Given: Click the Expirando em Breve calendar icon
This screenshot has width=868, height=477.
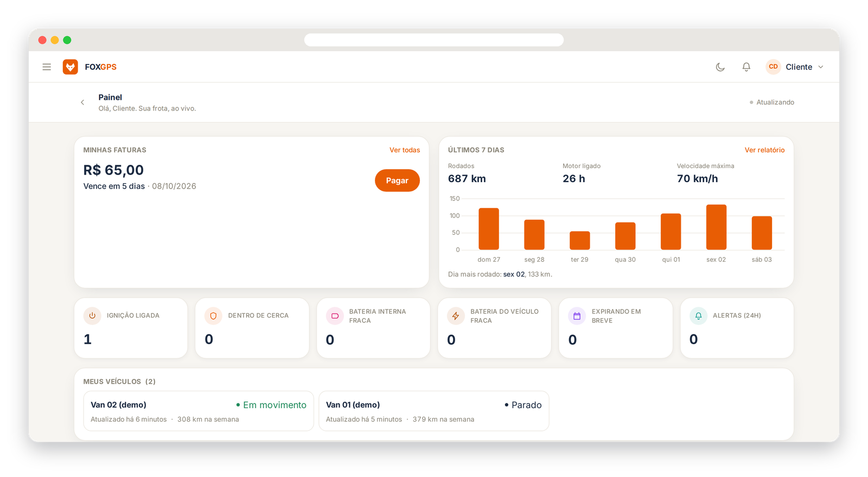Looking at the screenshot, I should click(x=577, y=315).
